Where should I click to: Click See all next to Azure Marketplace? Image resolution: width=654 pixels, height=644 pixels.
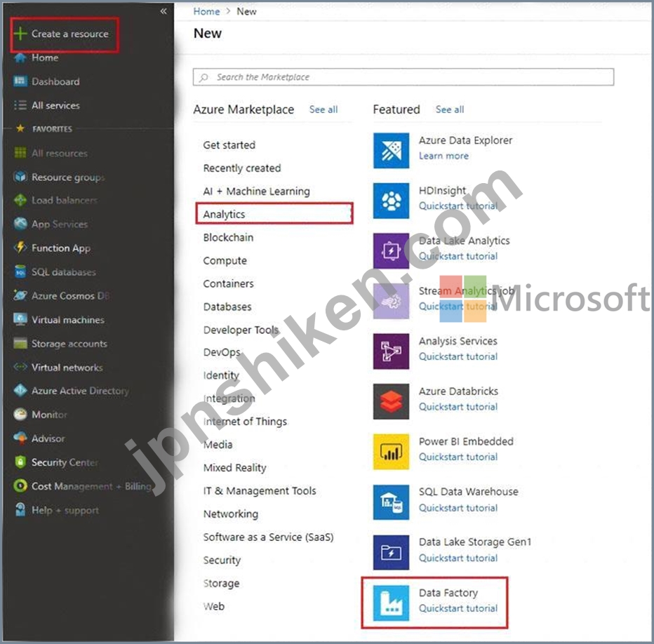click(323, 109)
